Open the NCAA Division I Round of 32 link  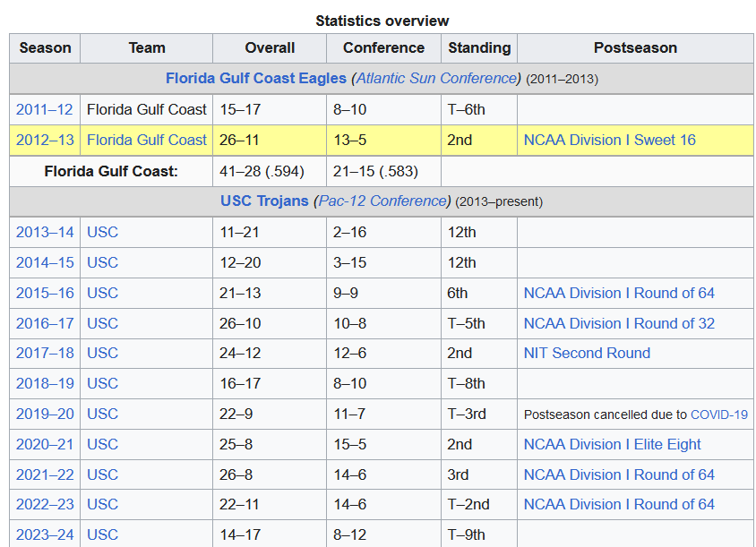[619, 323]
